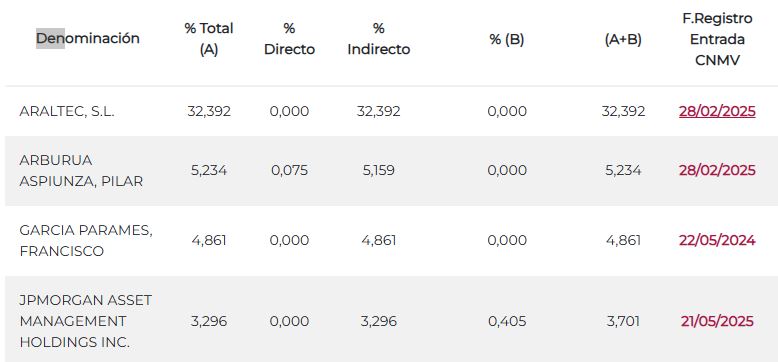Open the 22/05/2024 registration date link

point(717,241)
